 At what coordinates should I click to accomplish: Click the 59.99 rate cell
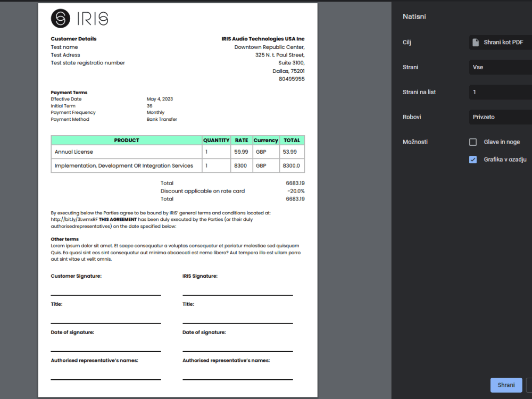point(242,152)
